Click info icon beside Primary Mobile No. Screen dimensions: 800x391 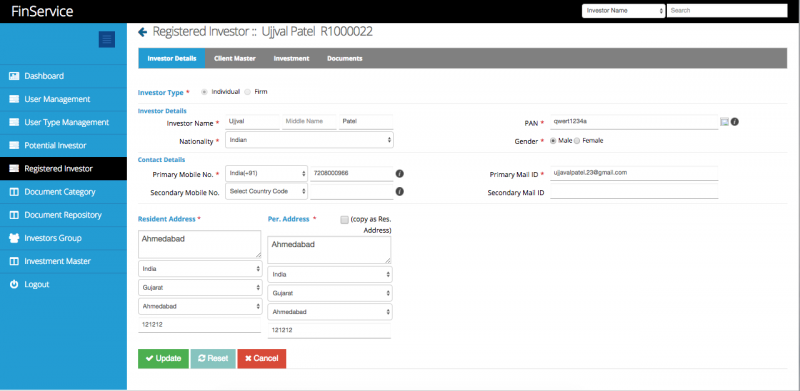tap(400, 174)
